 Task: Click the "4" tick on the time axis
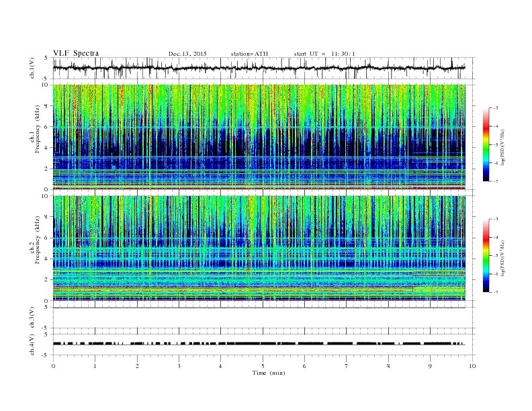point(220,366)
